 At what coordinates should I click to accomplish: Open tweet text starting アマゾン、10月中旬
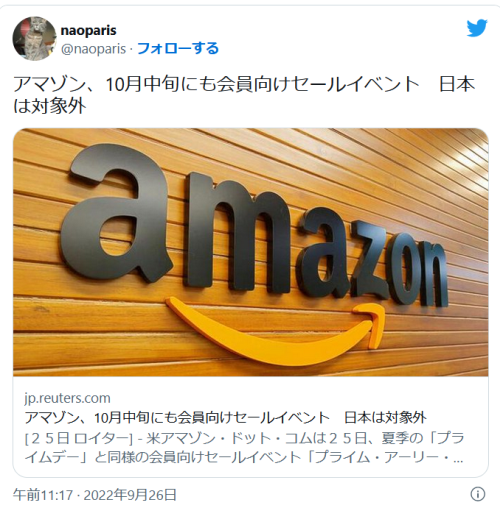(x=244, y=95)
